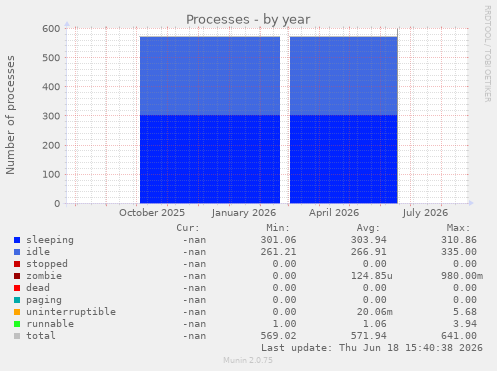Click the 'sleeping' legend label
The image size is (497, 371).
50,240
